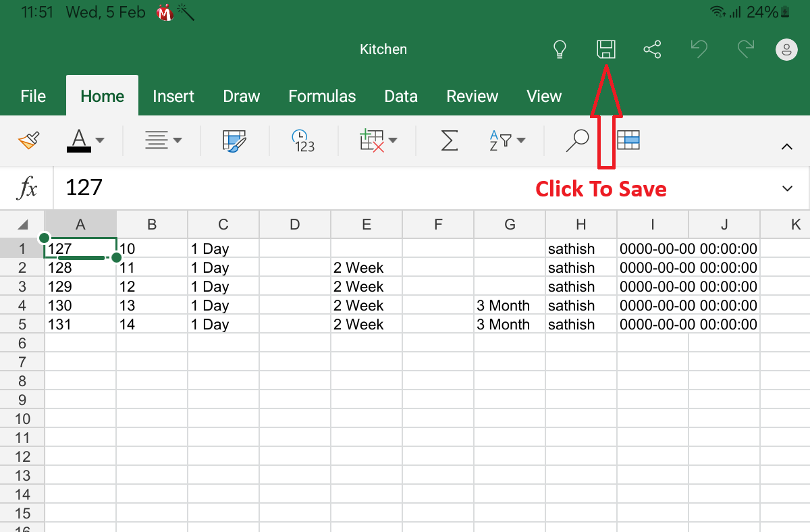Switch to the View tab
This screenshot has width=810, height=532.
pos(544,97)
